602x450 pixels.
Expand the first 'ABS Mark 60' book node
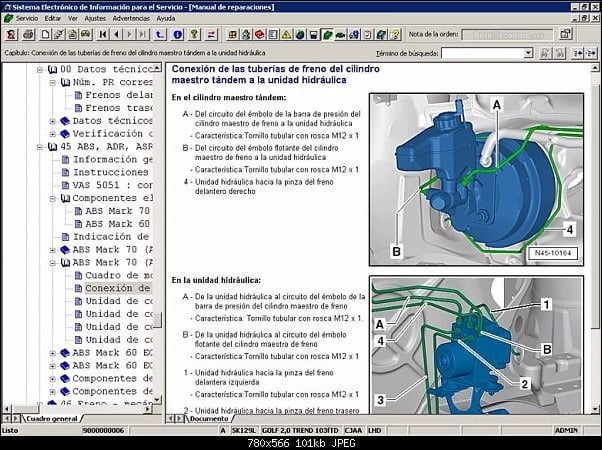[x=53, y=353]
